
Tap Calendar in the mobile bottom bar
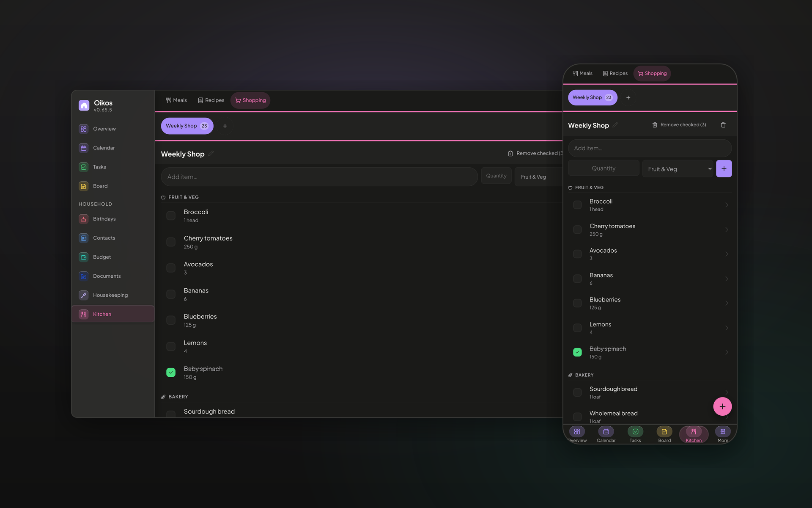(x=606, y=435)
